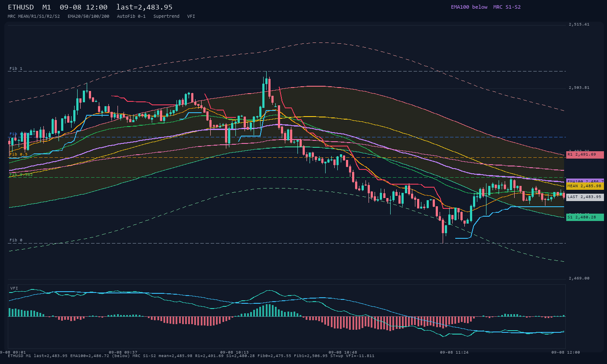The width and height of the screenshot is (607, 364).
Task: Click the 2,503.81 price axis label
Action: click(x=579, y=88)
